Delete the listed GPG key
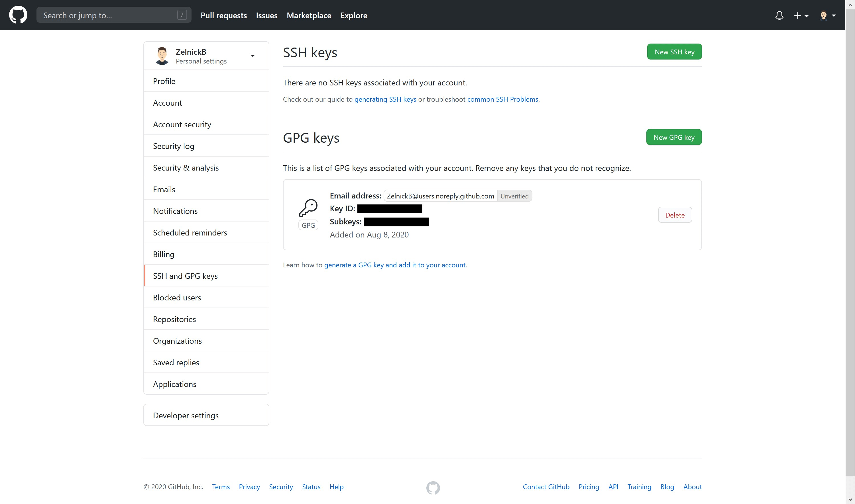Image resolution: width=855 pixels, height=504 pixels. click(x=675, y=215)
